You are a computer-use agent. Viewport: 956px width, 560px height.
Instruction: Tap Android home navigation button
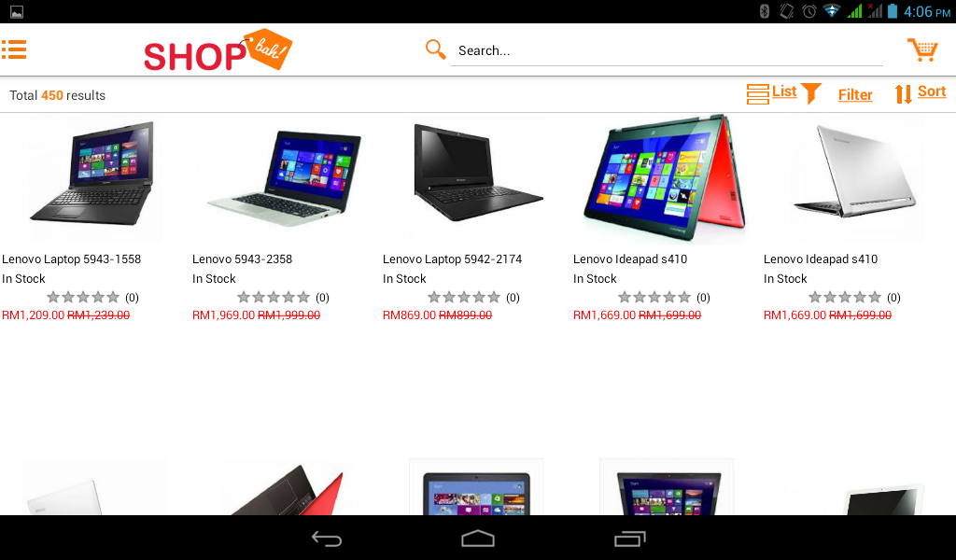(478, 538)
